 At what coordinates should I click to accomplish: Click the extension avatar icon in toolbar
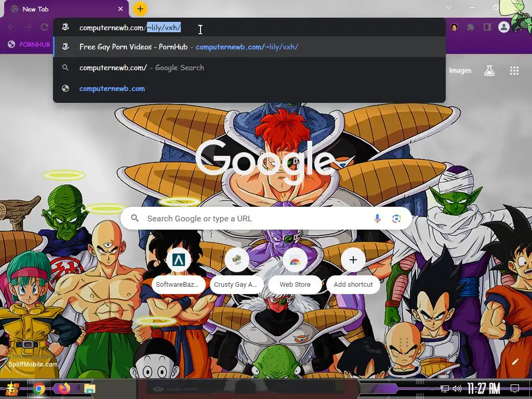[454, 27]
